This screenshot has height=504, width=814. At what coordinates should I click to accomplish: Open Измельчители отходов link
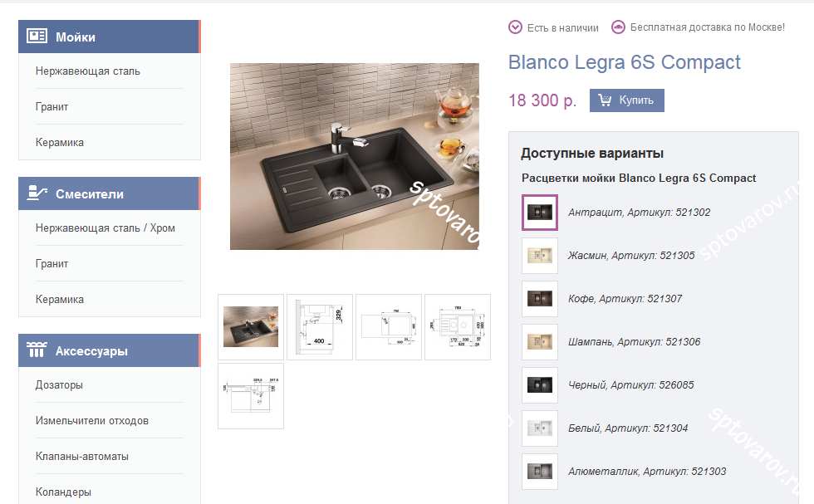pos(92,420)
